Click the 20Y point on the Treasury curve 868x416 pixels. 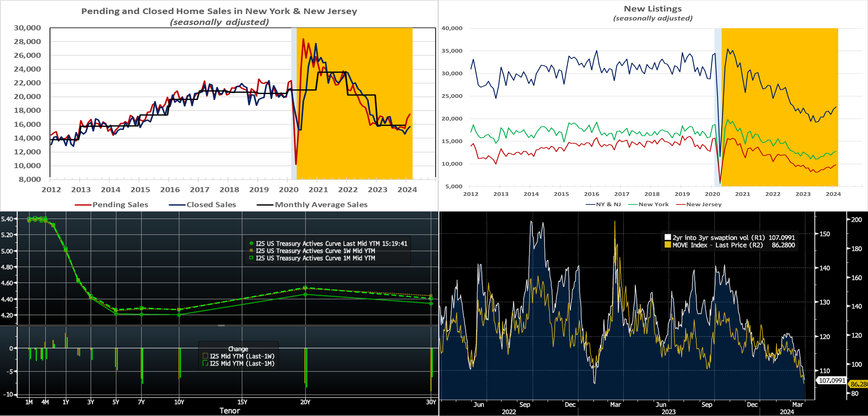click(x=305, y=294)
